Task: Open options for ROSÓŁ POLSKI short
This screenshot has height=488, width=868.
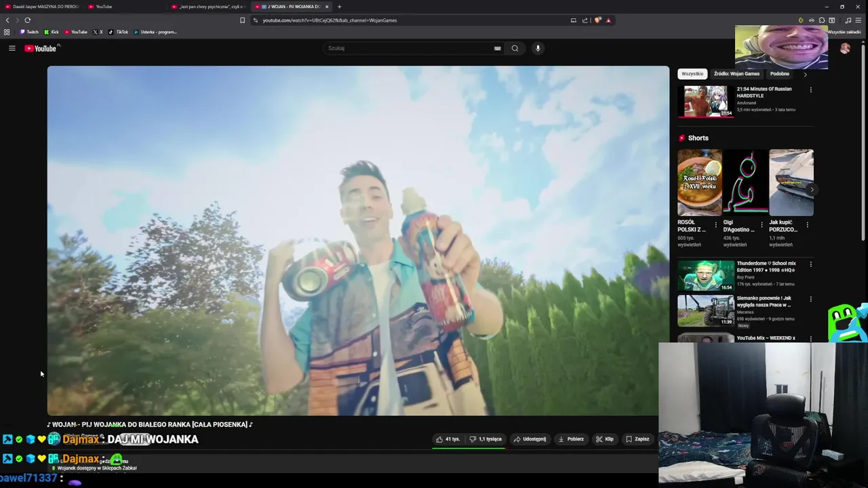Action: pyautogui.click(x=715, y=225)
